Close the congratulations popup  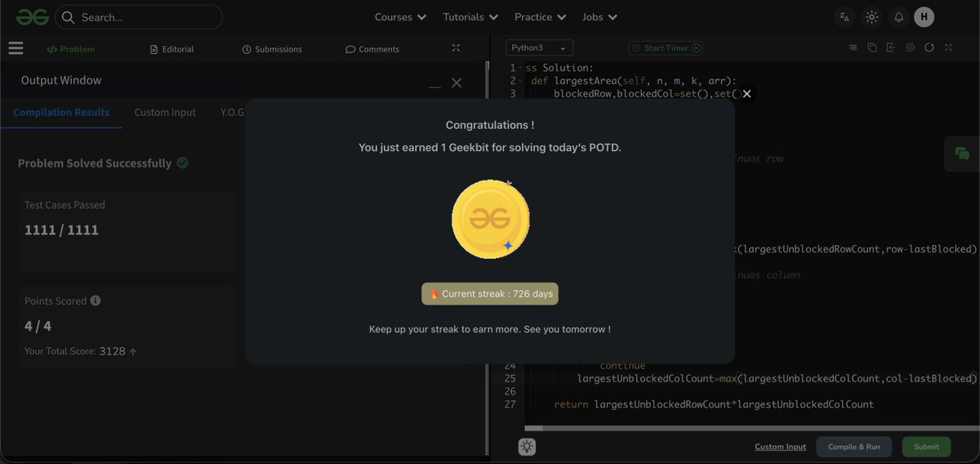(746, 94)
